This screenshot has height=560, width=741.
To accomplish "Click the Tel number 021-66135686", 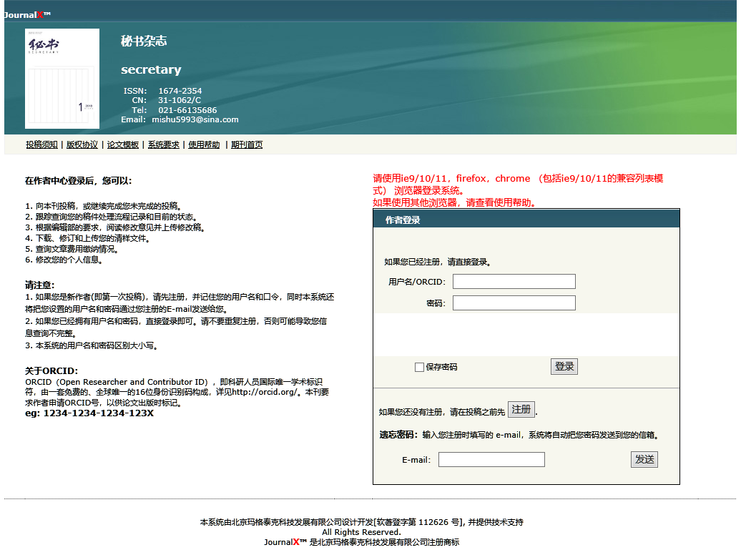I will point(187,110).
